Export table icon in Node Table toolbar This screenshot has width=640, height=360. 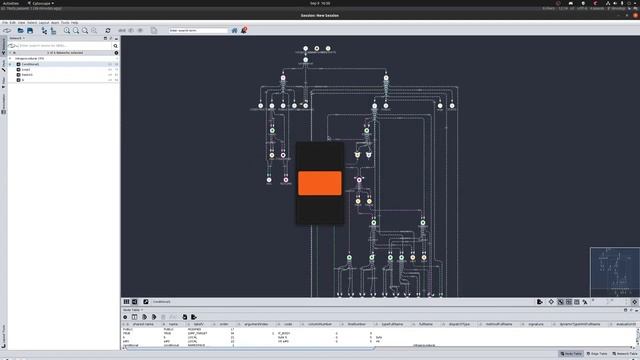194,317
